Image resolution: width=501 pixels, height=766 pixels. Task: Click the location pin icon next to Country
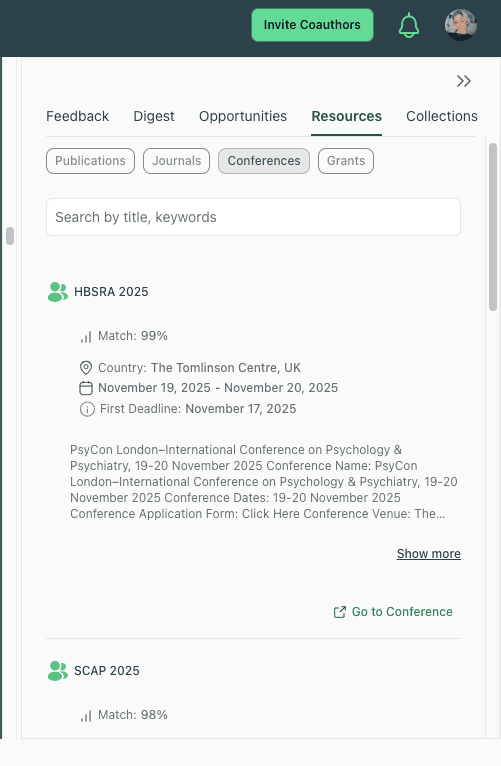pos(86,367)
